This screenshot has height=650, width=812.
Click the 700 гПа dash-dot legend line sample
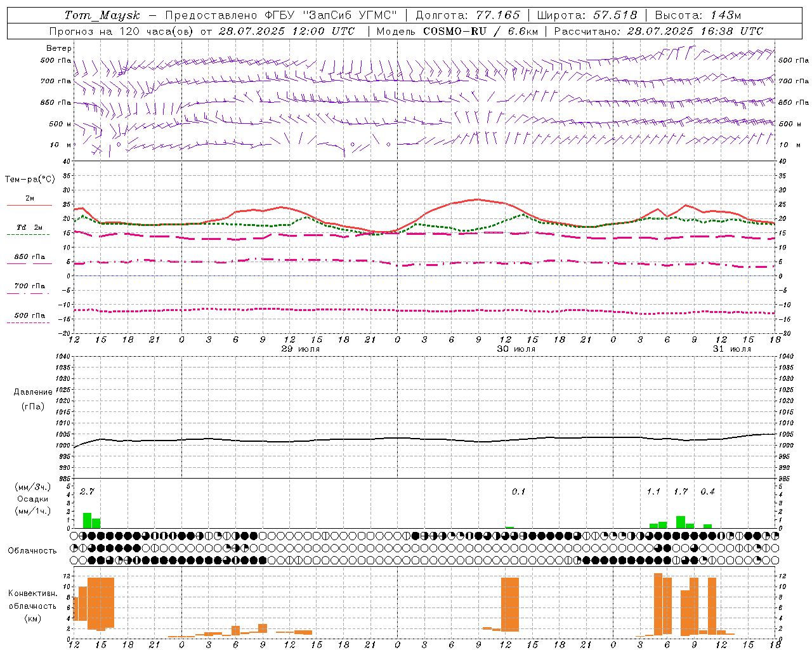pyautogui.click(x=28, y=293)
